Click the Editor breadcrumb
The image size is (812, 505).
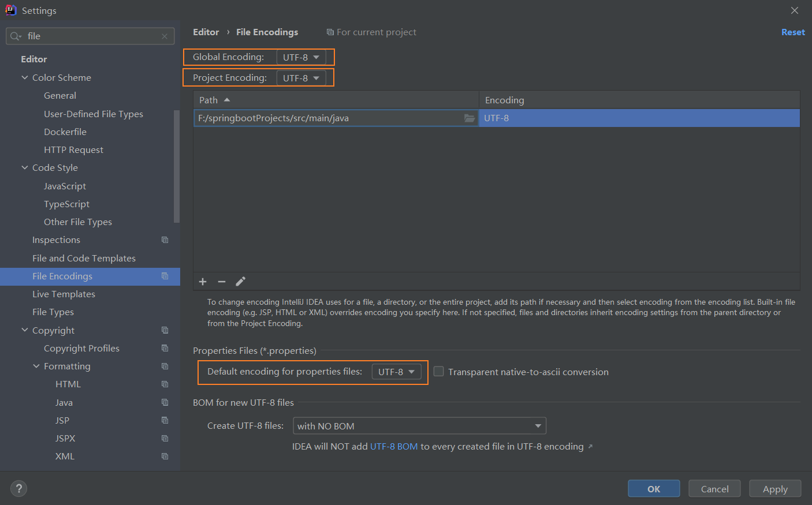click(206, 32)
